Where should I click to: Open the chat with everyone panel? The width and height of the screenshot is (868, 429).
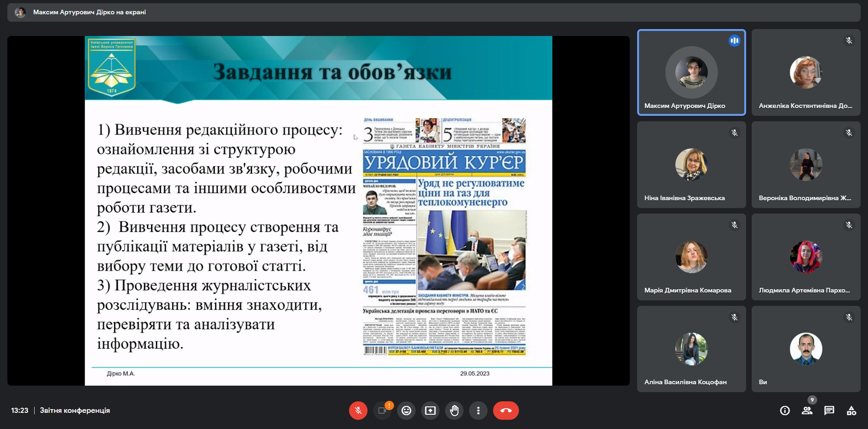click(x=829, y=411)
